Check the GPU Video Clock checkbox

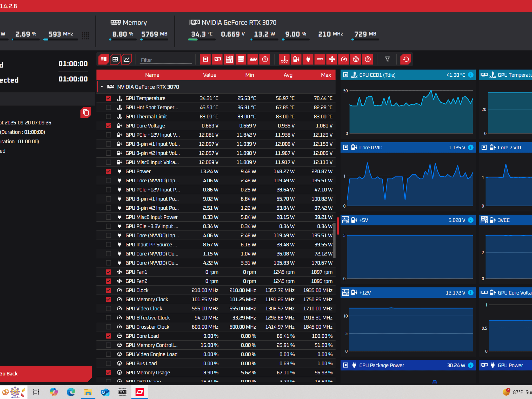tap(109, 309)
